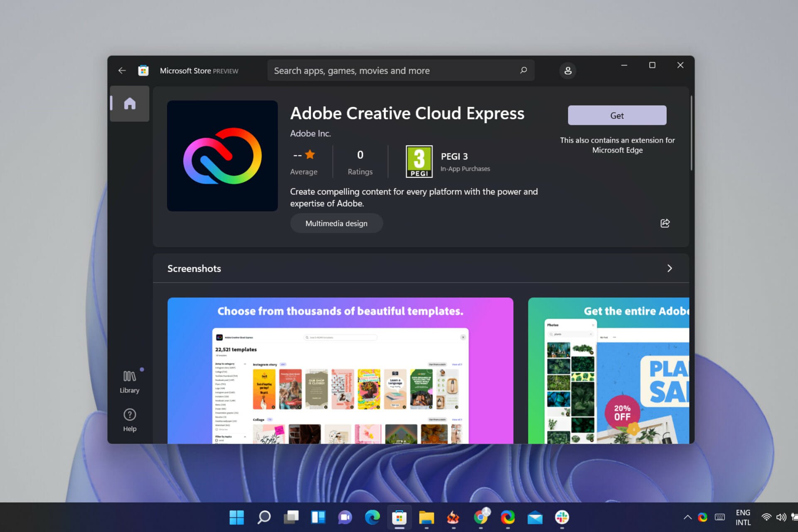
Task: Go back using the back arrow
Action: [x=122, y=71]
